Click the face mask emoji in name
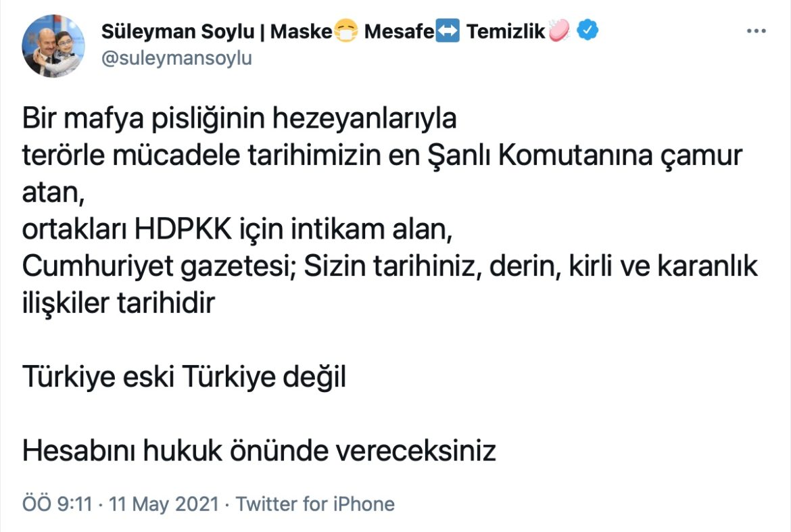This screenshot has width=791, height=532. 345,32
